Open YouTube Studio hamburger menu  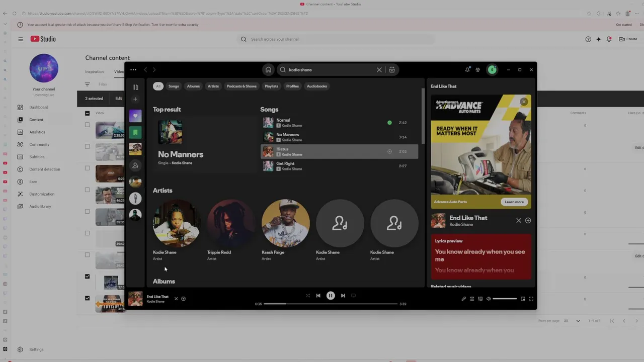tap(21, 39)
